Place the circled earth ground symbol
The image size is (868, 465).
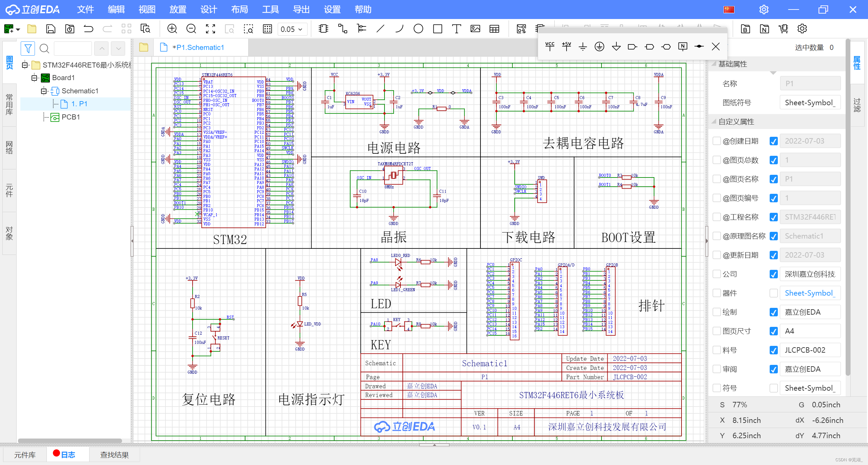(599, 46)
